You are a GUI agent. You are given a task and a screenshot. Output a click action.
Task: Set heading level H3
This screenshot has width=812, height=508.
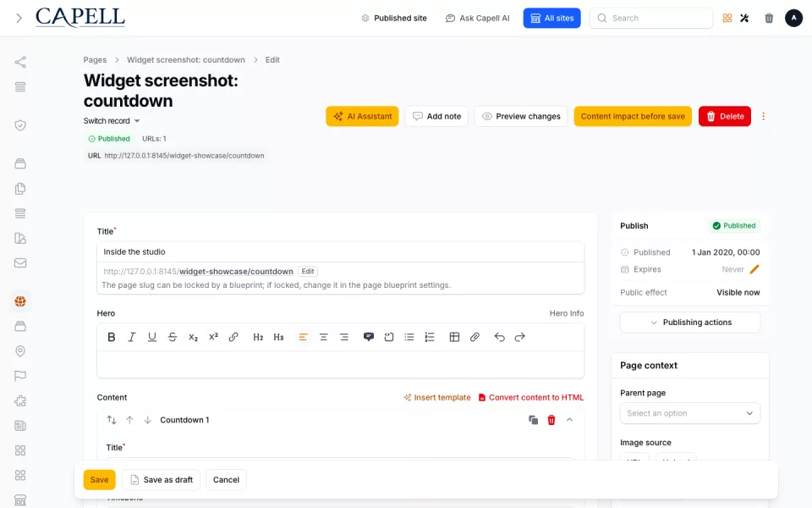point(278,337)
